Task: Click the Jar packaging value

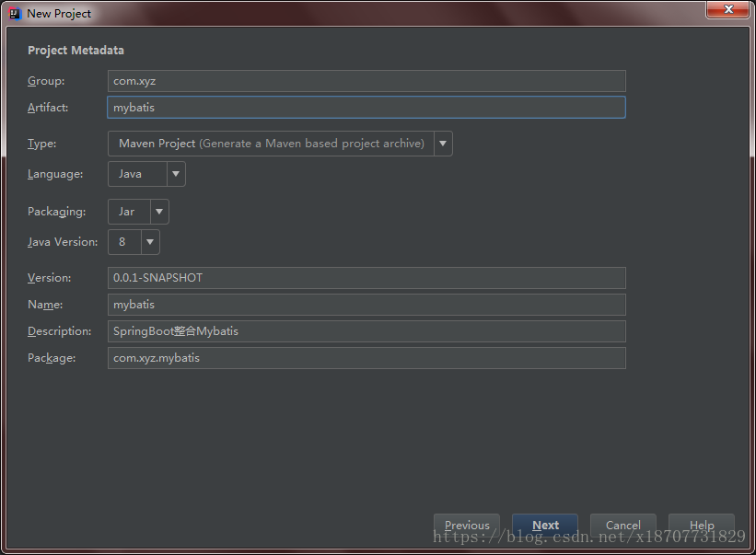Action: pyautogui.click(x=126, y=212)
